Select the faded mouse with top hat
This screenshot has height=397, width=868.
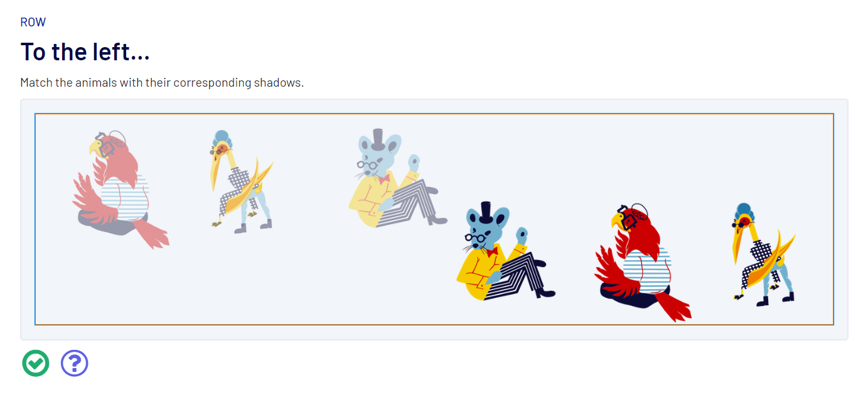[x=397, y=178]
